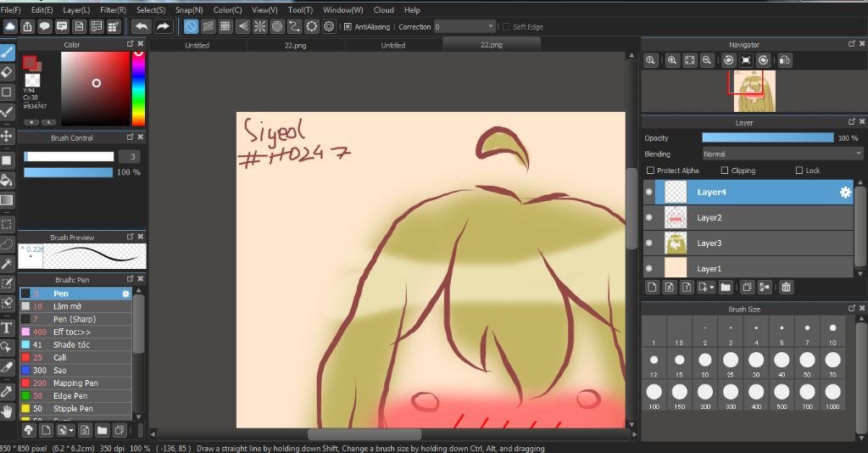
Task: Activate the Gradient tool
Action: 7,200
